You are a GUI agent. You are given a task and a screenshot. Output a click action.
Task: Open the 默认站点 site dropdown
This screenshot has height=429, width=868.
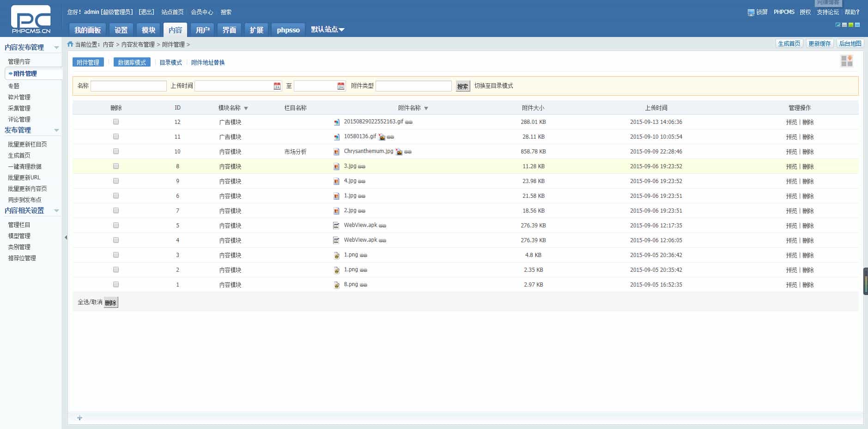tap(328, 29)
